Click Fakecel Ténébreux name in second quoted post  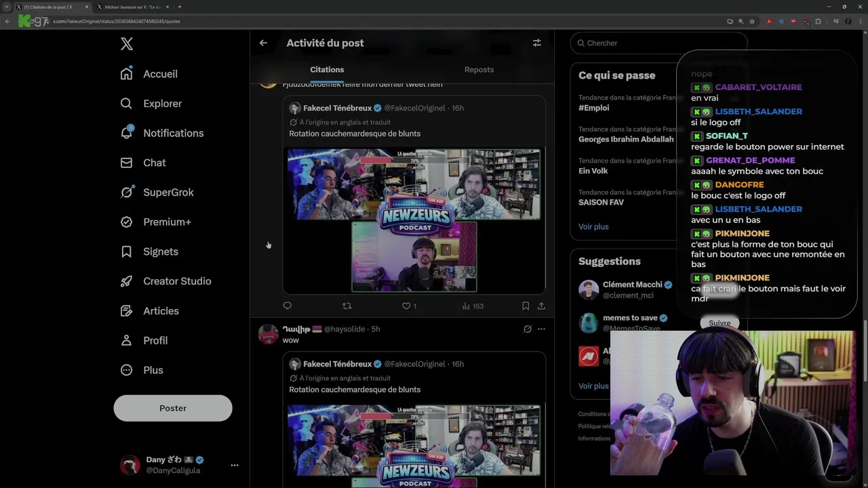(337, 364)
